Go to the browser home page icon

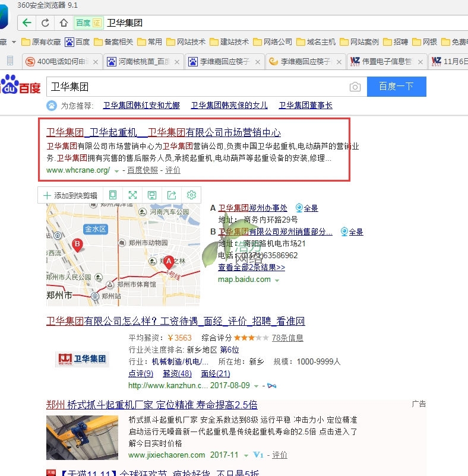pos(64,23)
